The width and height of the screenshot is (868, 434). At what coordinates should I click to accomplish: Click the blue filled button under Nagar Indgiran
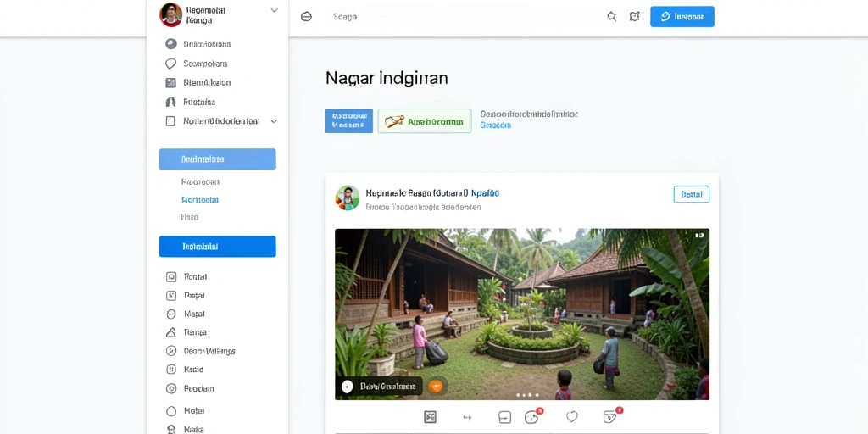click(x=348, y=120)
